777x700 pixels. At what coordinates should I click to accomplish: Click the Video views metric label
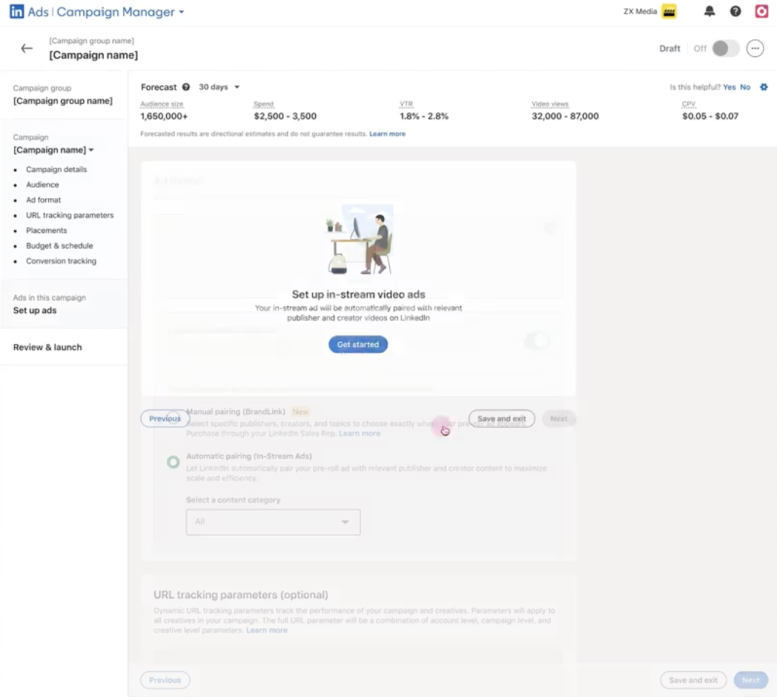tap(550, 104)
